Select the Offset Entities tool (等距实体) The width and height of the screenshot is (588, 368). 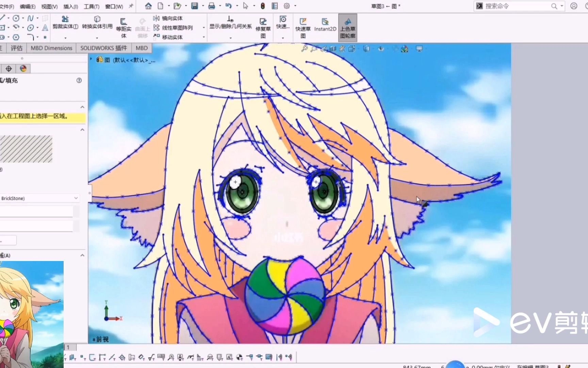coord(124,28)
